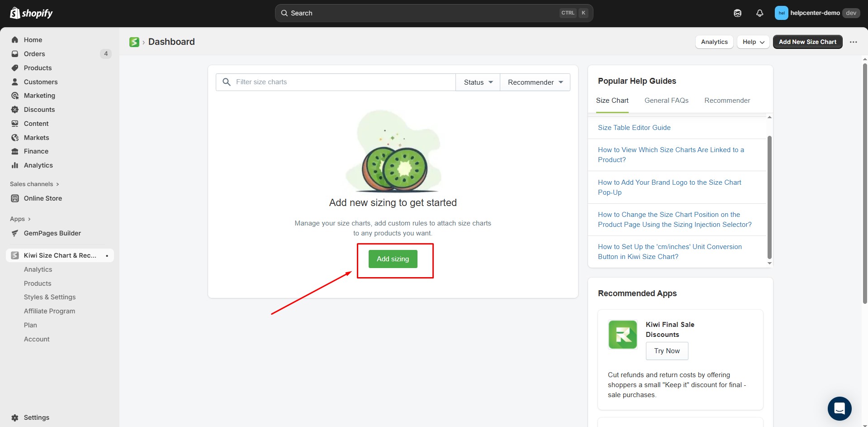Screen dimensions: 868x427
Task: Open notifications bell
Action: 760,13
